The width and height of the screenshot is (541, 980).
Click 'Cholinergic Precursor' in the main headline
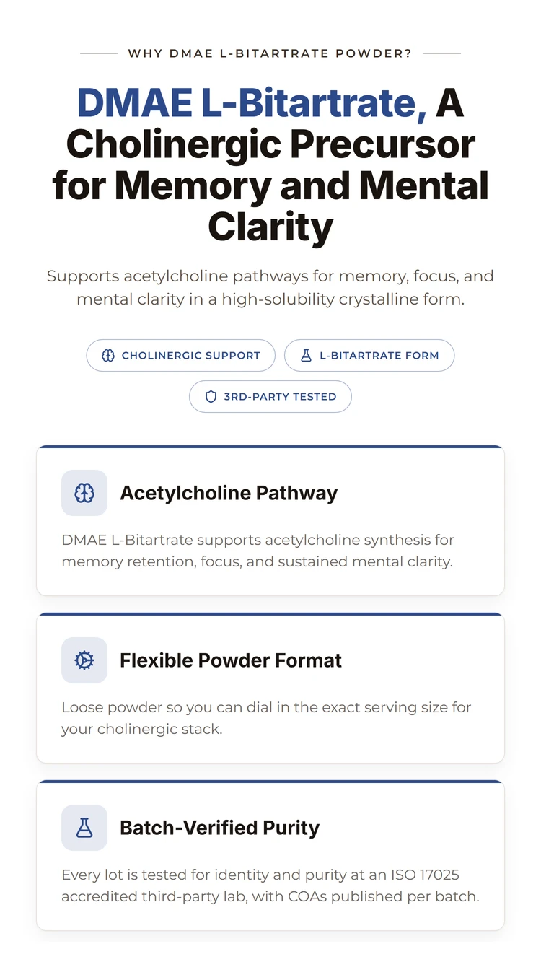click(x=270, y=144)
